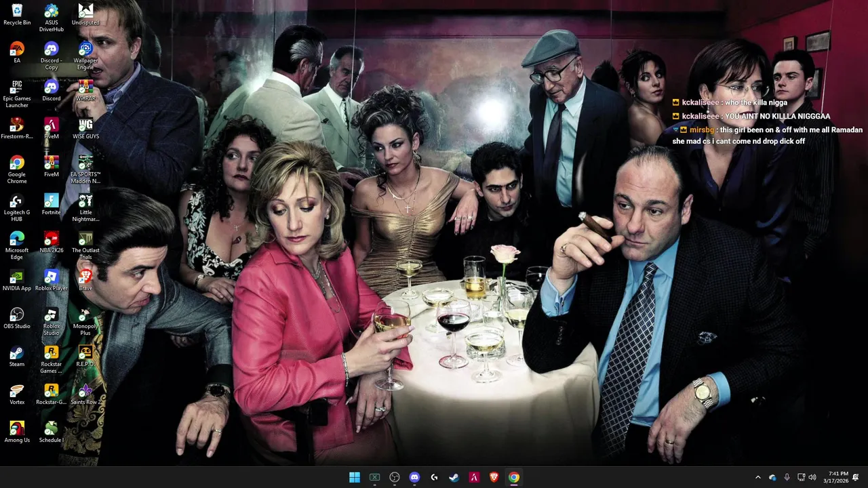Open the Recycle Bin desktop icon
The height and width of the screenshot is (488, 868).
click(17, 14)
